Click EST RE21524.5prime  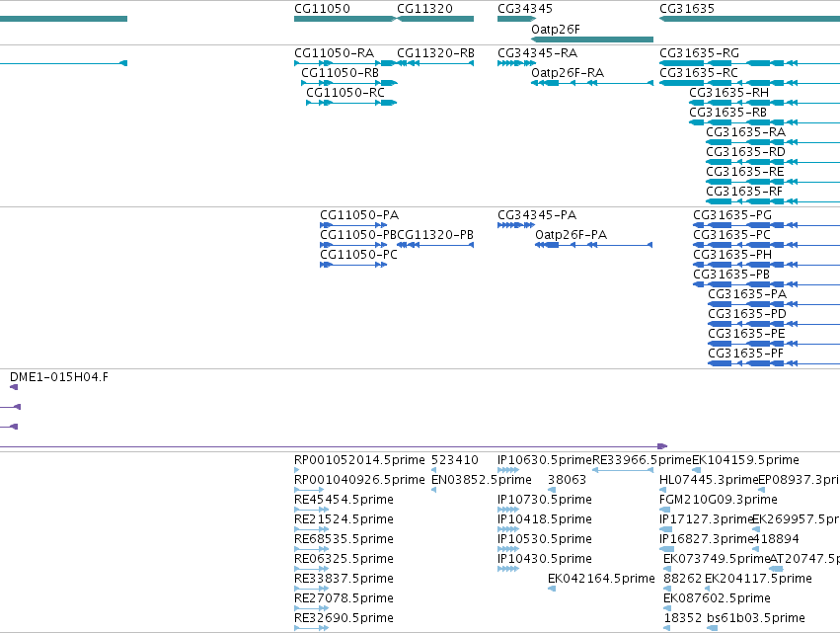(344, 519)
